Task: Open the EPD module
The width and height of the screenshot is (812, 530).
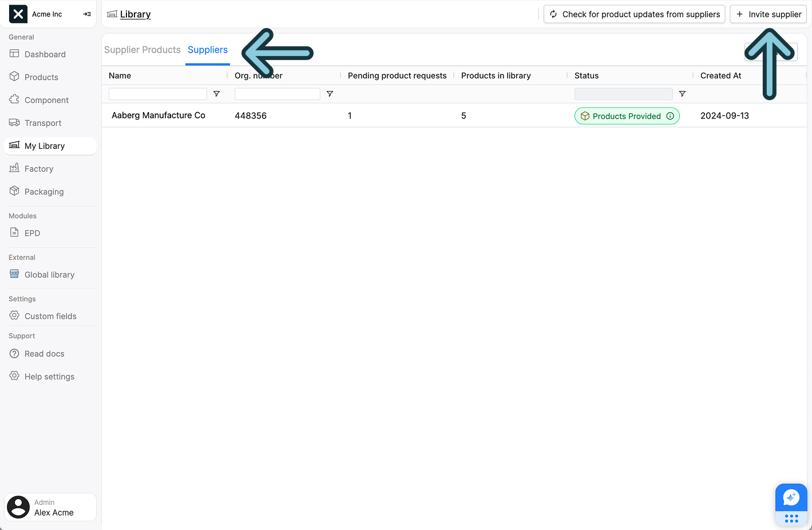Action: point(32,233)
